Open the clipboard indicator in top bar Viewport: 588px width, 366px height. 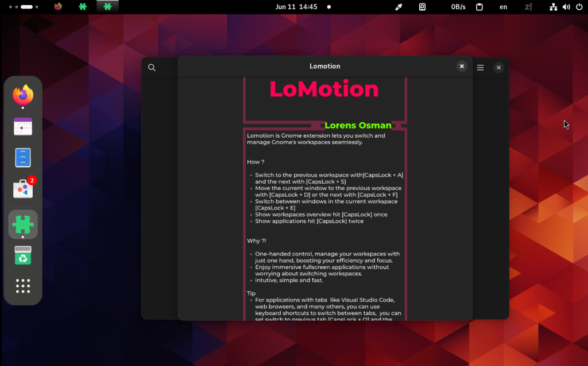click(479, 7)
